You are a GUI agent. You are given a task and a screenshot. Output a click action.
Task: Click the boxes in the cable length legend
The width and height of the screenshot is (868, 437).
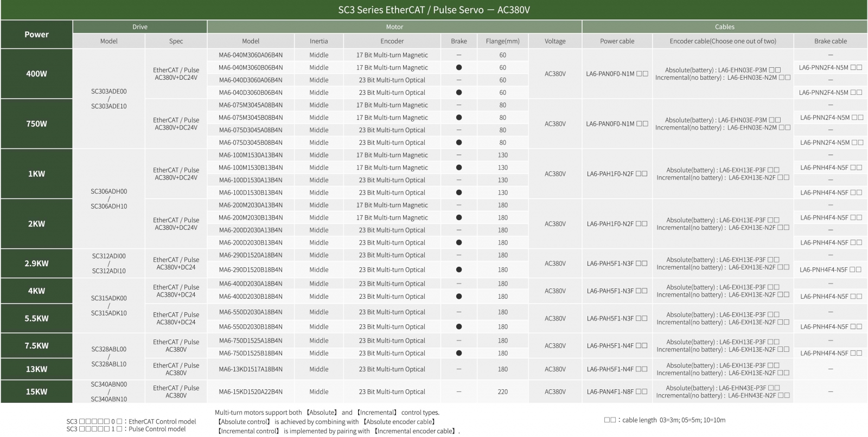tap(610, 420)
